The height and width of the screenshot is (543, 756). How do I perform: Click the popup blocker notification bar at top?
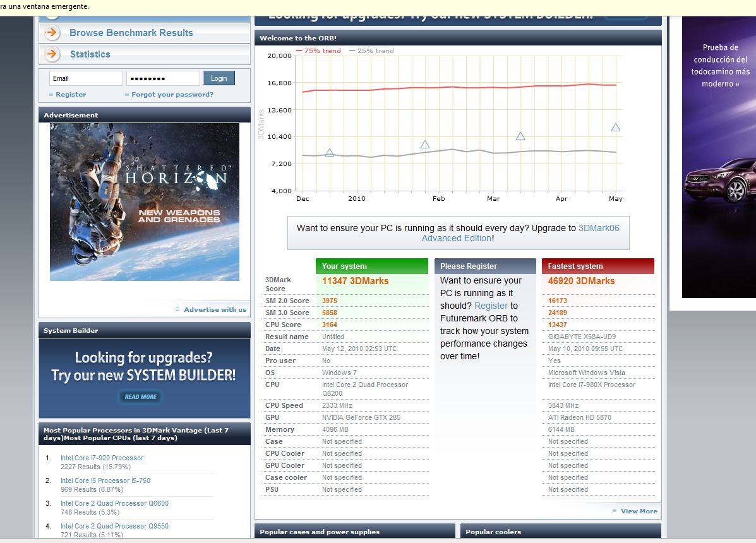click(378, 7)
